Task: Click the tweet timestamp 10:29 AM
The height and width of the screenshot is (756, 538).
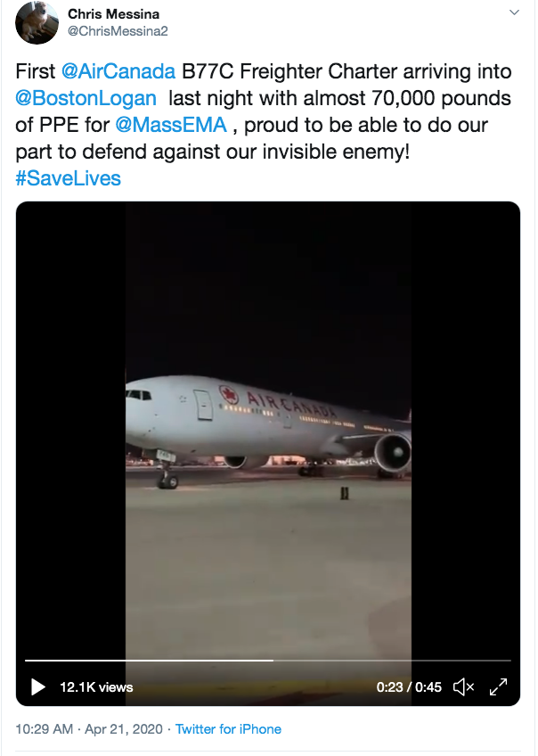Action: [45, 729]
